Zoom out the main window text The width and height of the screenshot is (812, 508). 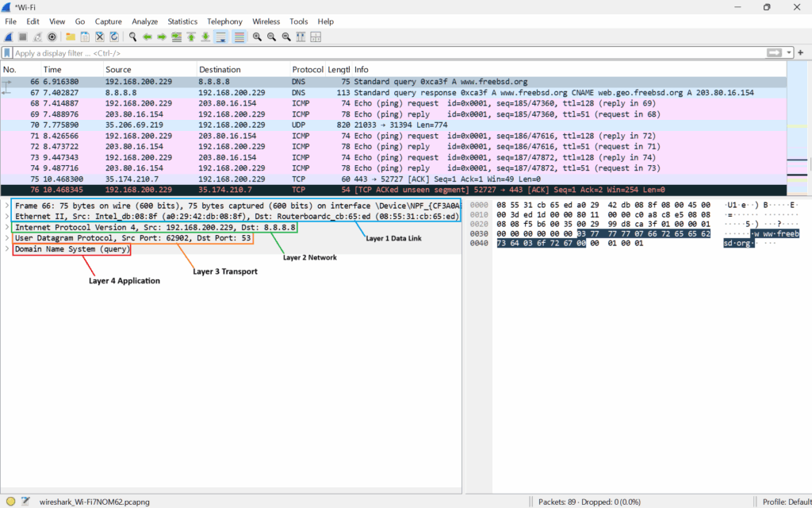(271, 37)
